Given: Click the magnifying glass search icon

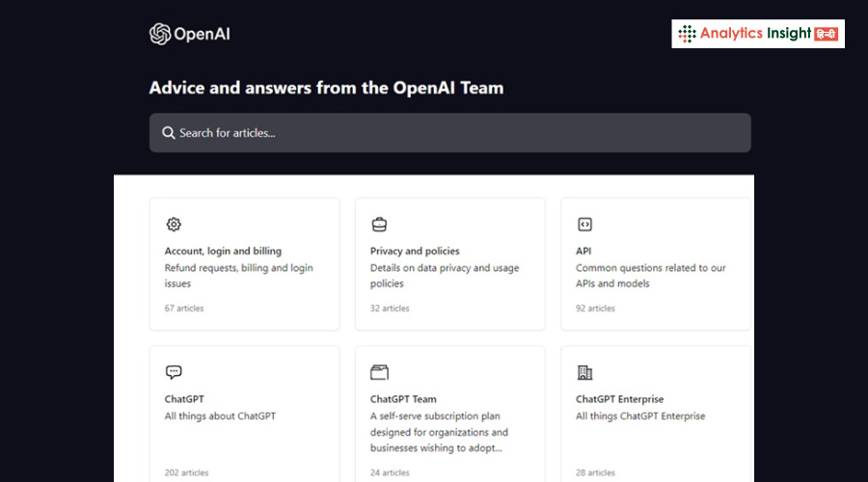Looking at the screenshot, I should pos(169,133).
